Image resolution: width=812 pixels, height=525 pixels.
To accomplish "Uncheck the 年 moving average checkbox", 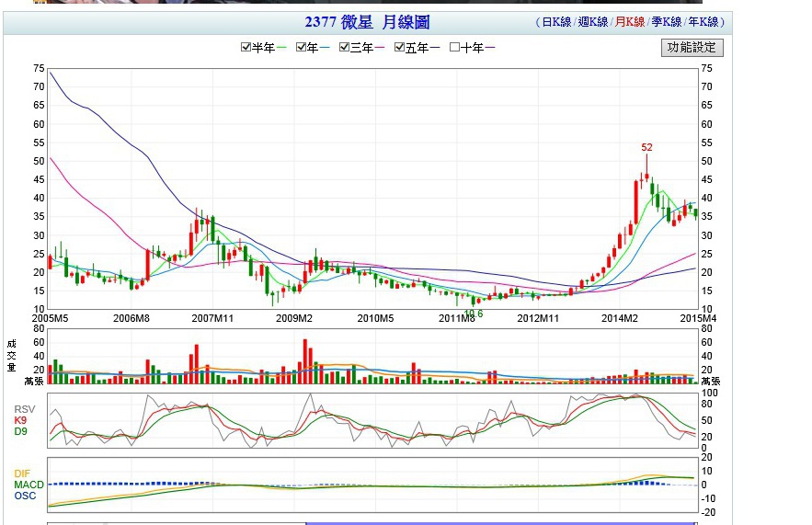I will (x=301, y=47).
